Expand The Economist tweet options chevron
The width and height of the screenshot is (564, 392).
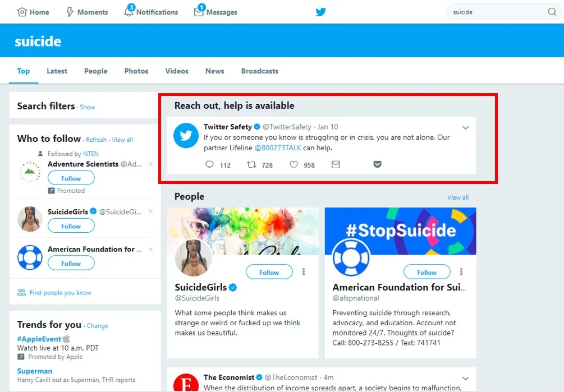[465, 379]
